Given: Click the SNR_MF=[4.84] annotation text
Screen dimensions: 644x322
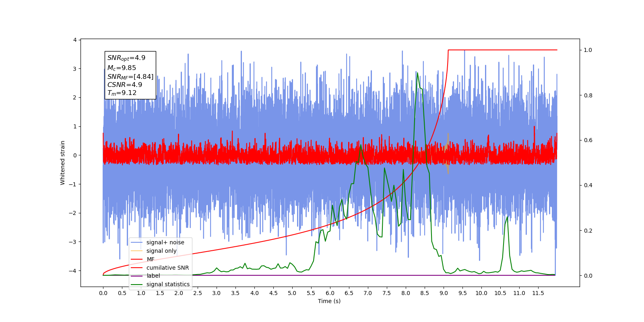Looking at the screenshot, I should [x=130, y=76].
